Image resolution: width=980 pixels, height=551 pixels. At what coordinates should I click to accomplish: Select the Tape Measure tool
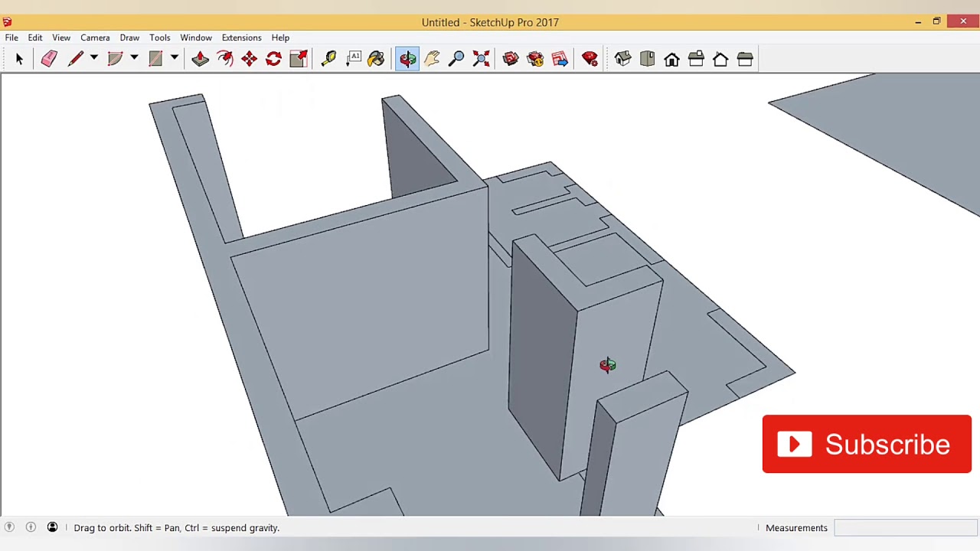click(x=328, y=59)
